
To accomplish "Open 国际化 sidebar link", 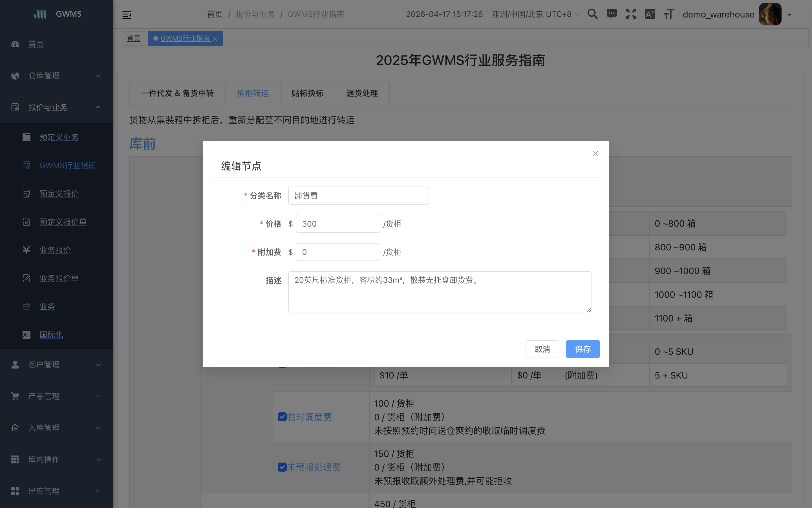I will [51, 335].
